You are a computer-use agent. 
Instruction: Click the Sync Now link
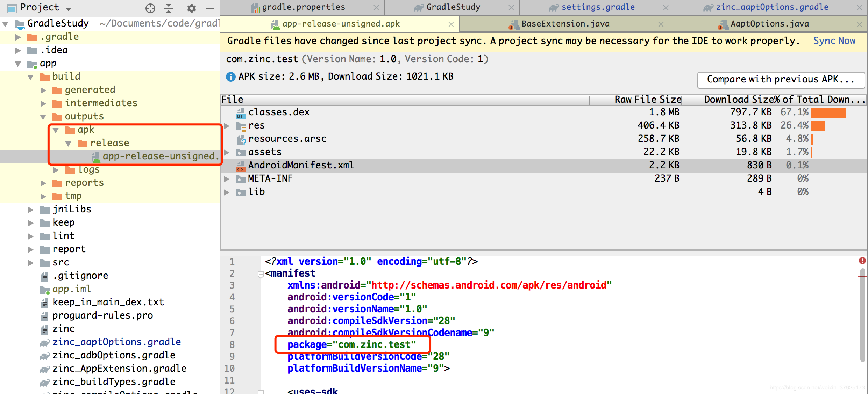pyautogui.click(x=834, y=41)
